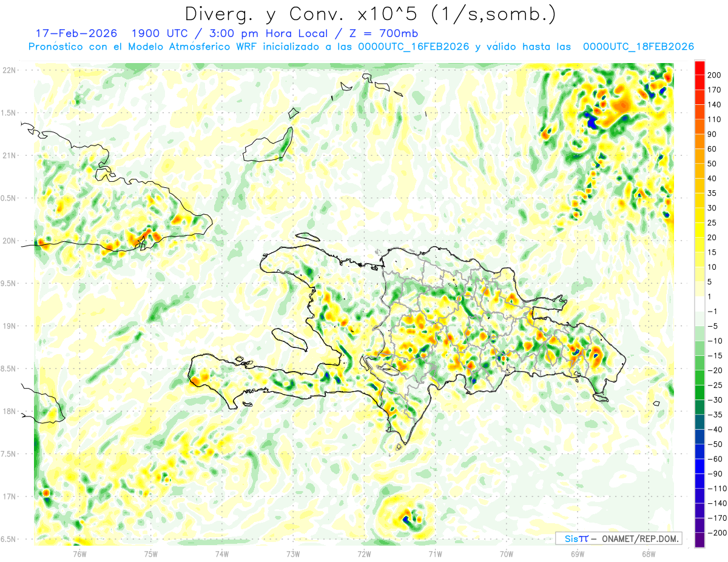Click the '18N' latitude label
The height and width of the screenshot is (562, 728).
coord(9,411)
